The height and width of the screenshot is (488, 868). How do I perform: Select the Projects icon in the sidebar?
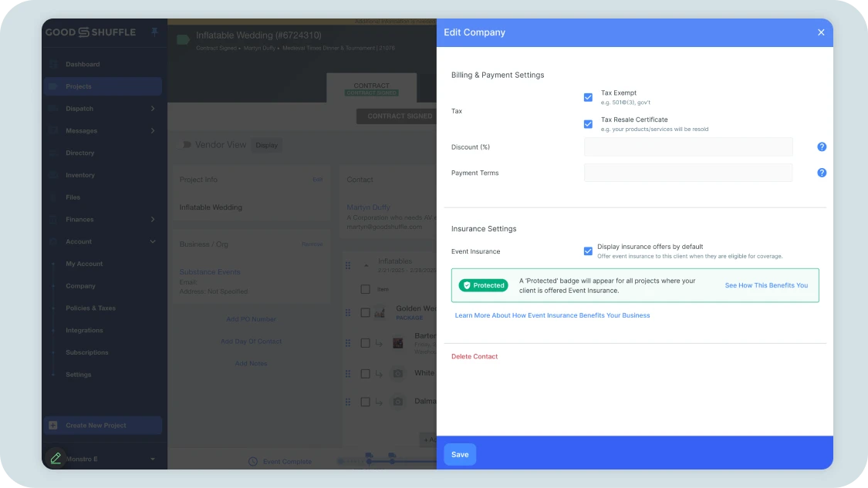[x=52, y=86]
